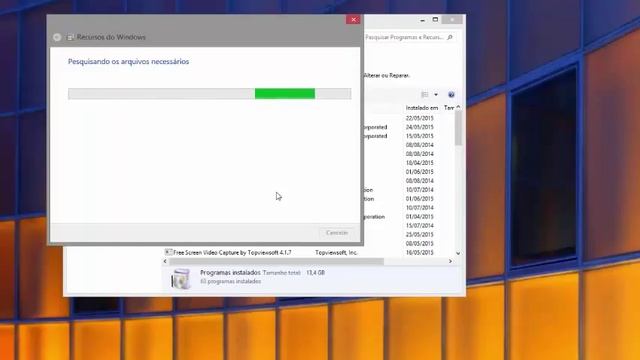Image resolution: width=640 pixels, height=360 pixels.
Task: Select the row dated 10/04/2015
Action: 420,163
